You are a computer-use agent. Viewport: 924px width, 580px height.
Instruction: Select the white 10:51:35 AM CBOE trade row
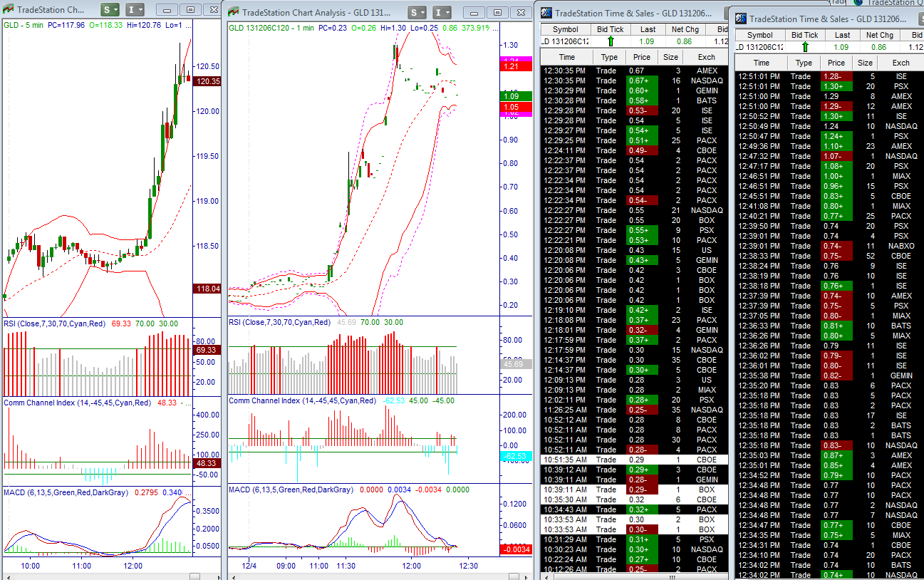(634, 460)
